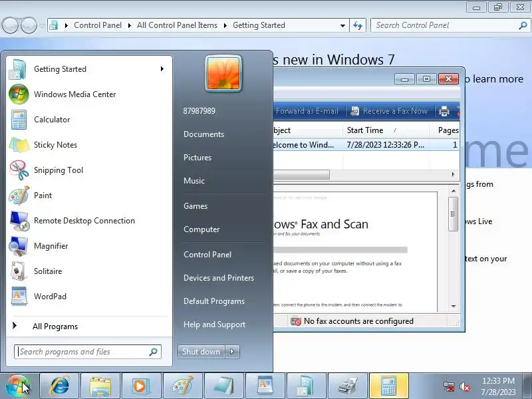Switch to WordPad in the taskbar
532x399 pixels.
click(x=265, y=386)
